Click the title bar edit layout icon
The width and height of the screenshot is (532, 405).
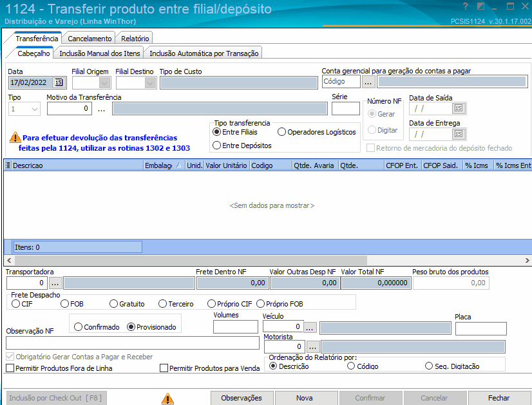coord(480,6)
